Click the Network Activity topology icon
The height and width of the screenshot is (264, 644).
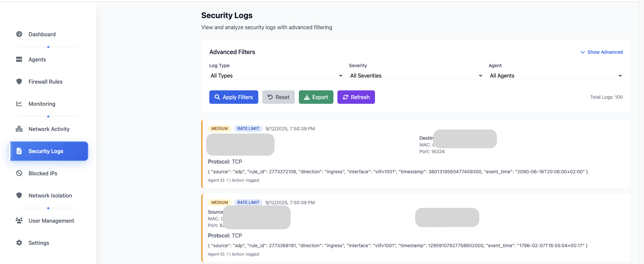click(19, 129)
